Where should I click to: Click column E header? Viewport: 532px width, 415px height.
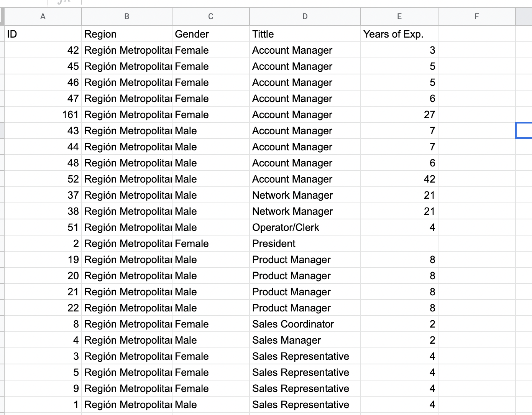[399, 16]
